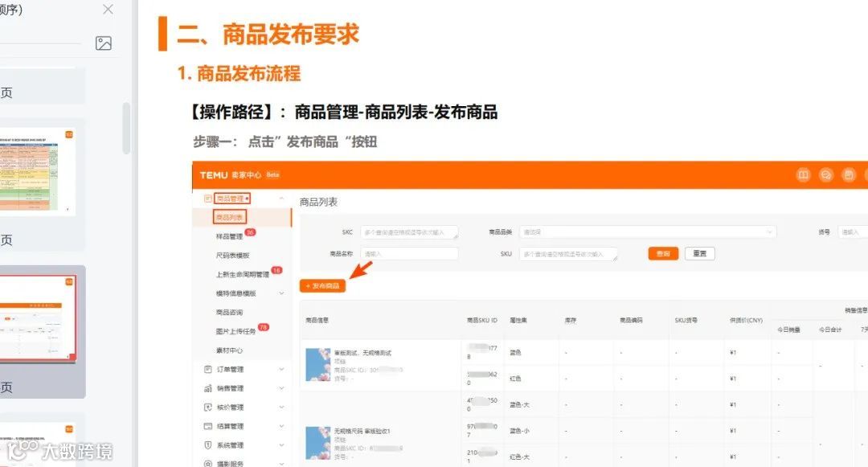Click the 属性集 column header
The height and width of the screenshot is (467, 868).
[x=518, y=321]
